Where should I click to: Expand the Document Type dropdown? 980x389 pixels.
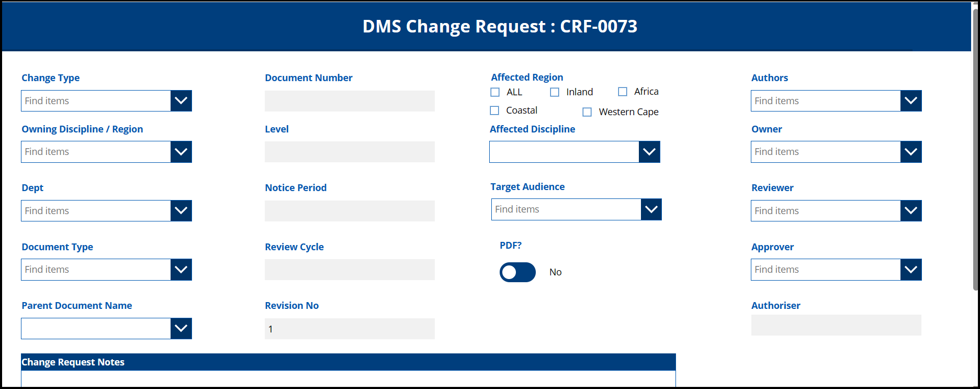coord(181,270)
